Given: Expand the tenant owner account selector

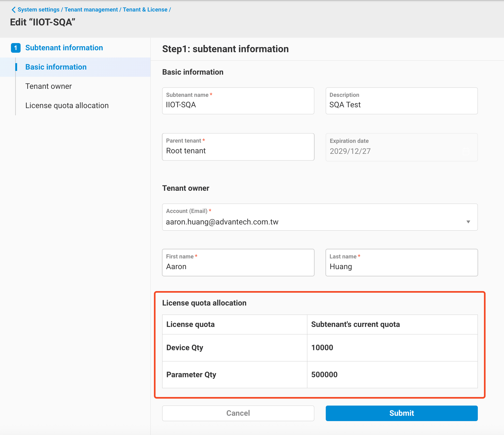Looking at the screenshot, I should (468, 222).
